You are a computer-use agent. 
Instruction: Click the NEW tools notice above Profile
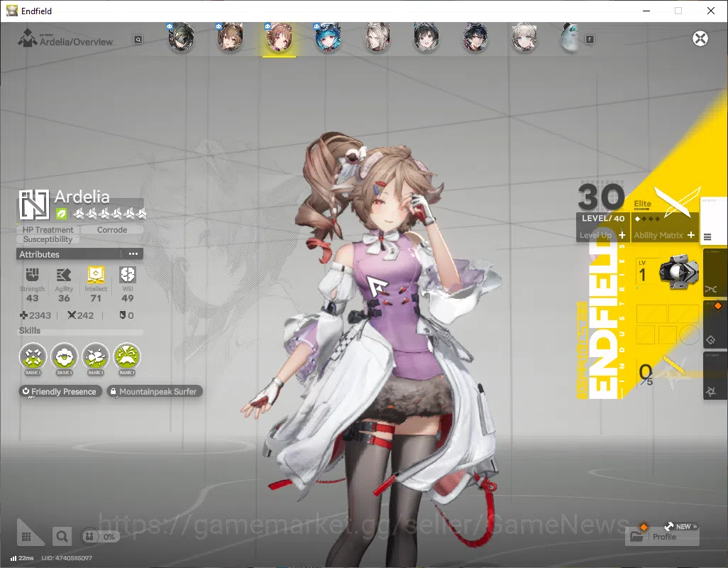point(680,526)
